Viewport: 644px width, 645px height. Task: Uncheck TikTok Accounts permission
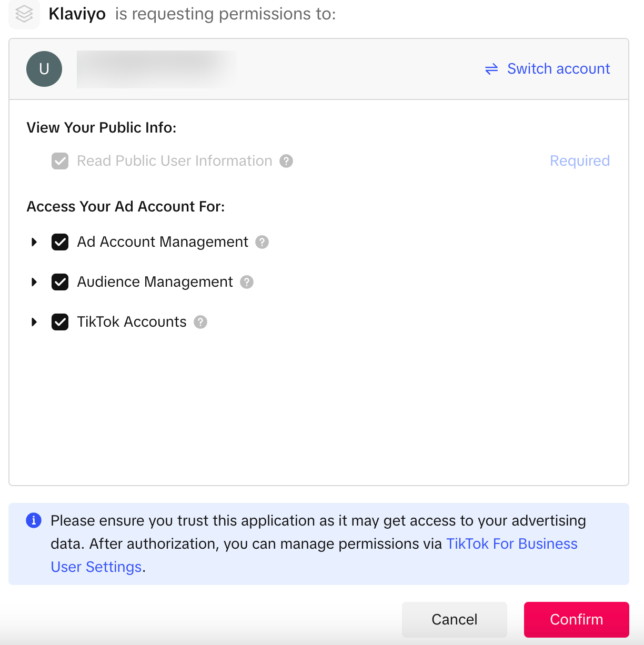(60, 322)
